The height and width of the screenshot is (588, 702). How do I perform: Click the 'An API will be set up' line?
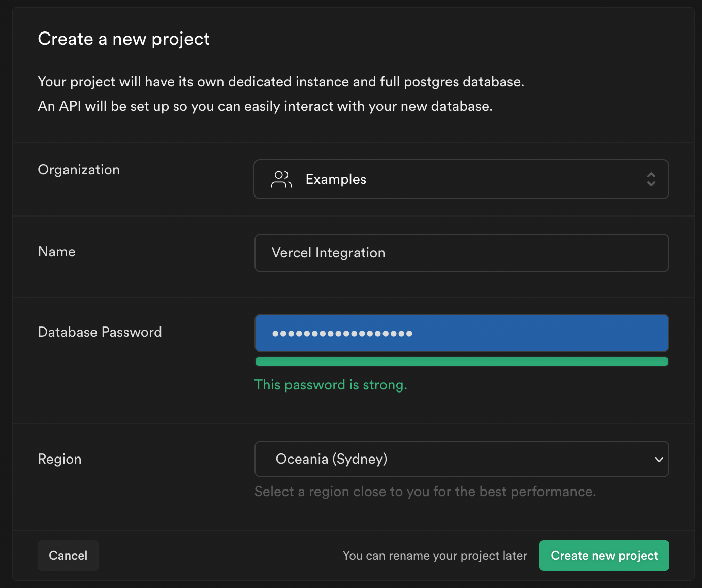tap(265, 106)
